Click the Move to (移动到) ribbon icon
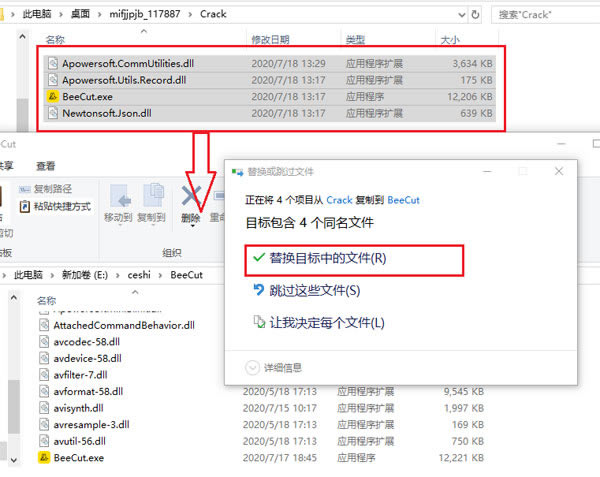Viewport: 600px width, 477px height. coord(119,200)
